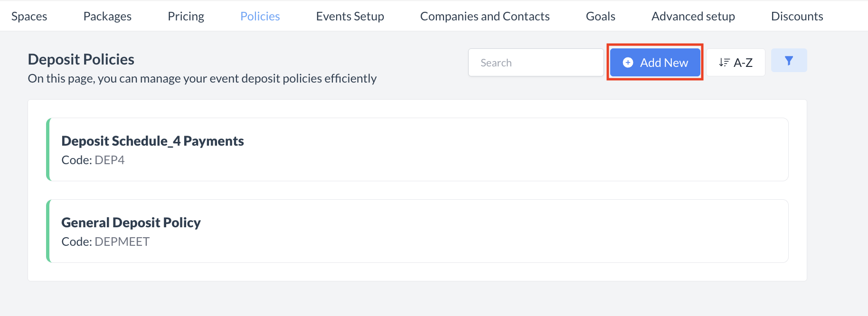Click the funnel filter icon button

pyautogui.click(x=789, y=61)
